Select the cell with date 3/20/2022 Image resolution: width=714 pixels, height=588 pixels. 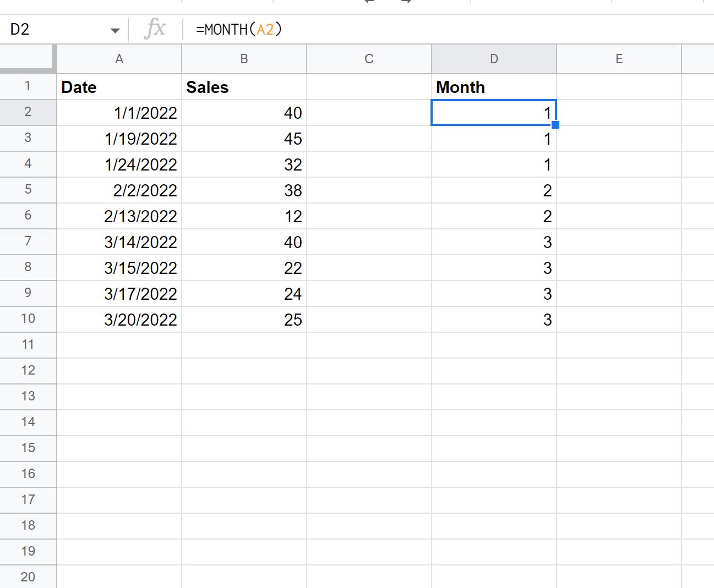[119, 320]
